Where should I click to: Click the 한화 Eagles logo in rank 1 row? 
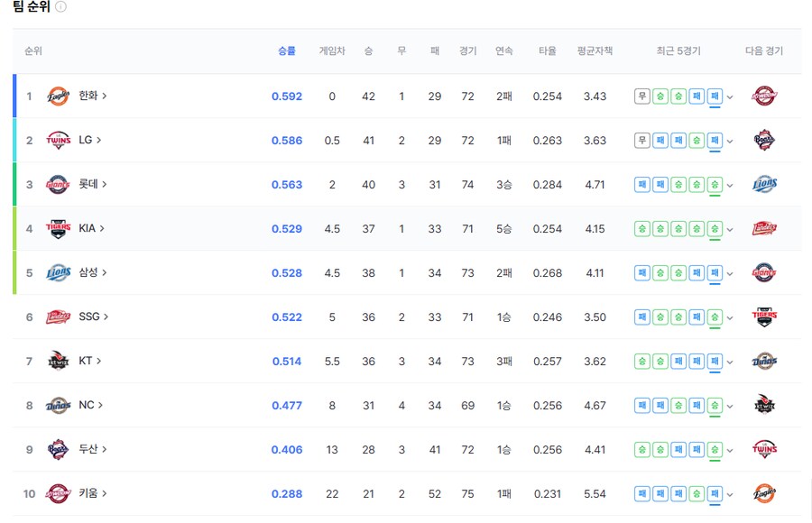[58, 96]
